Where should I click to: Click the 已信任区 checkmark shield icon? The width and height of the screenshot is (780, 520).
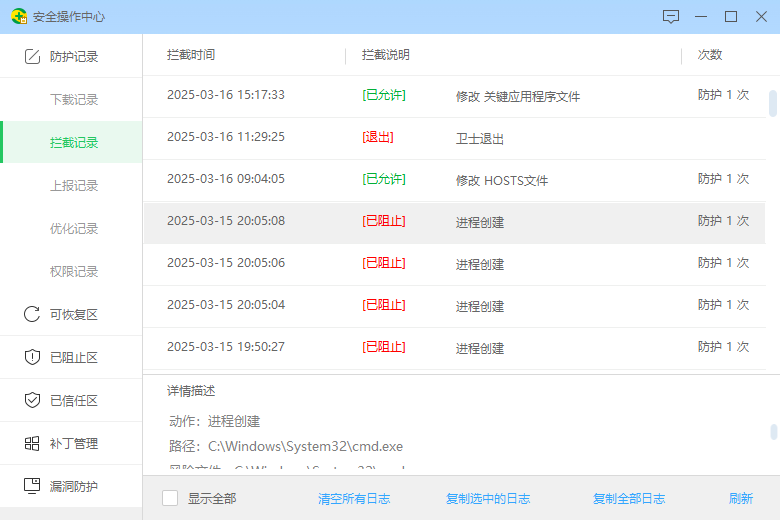pyautogui.click(x=32, y=400)
